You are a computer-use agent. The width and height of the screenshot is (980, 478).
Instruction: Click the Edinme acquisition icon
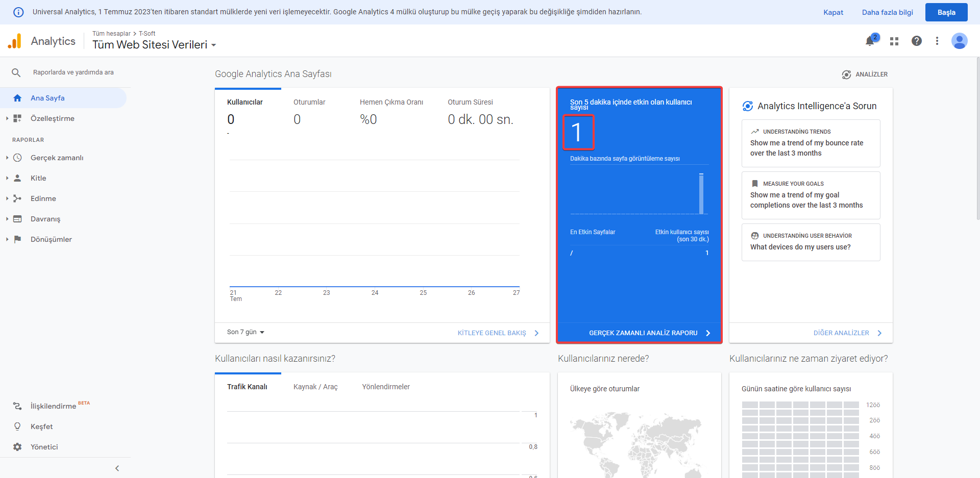click(17, 198)
